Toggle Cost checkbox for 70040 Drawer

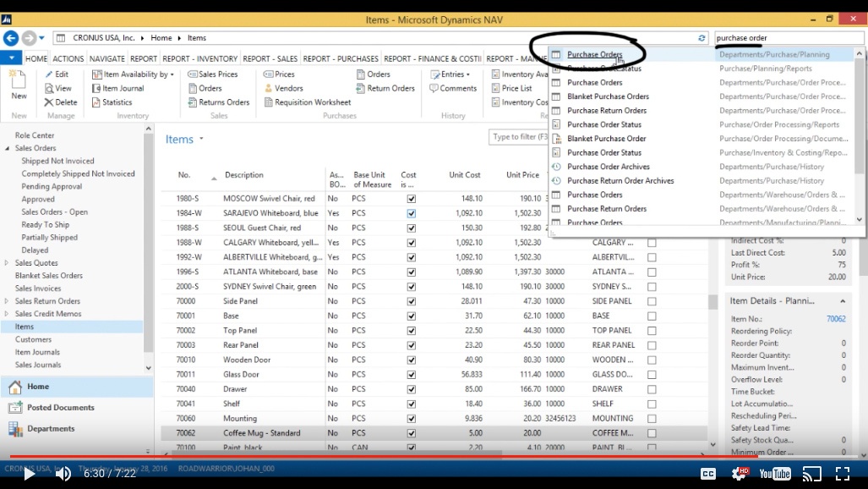(x=412, y=389)
